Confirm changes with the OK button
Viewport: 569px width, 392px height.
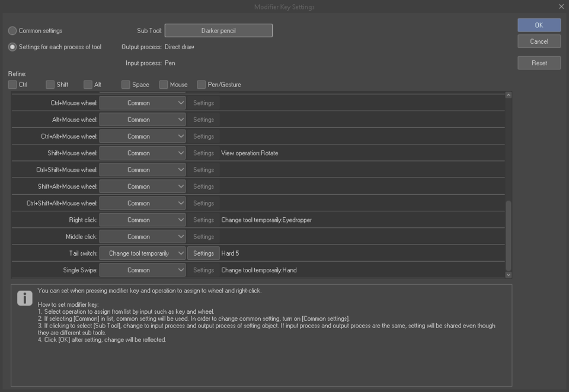tap(538, 25)
